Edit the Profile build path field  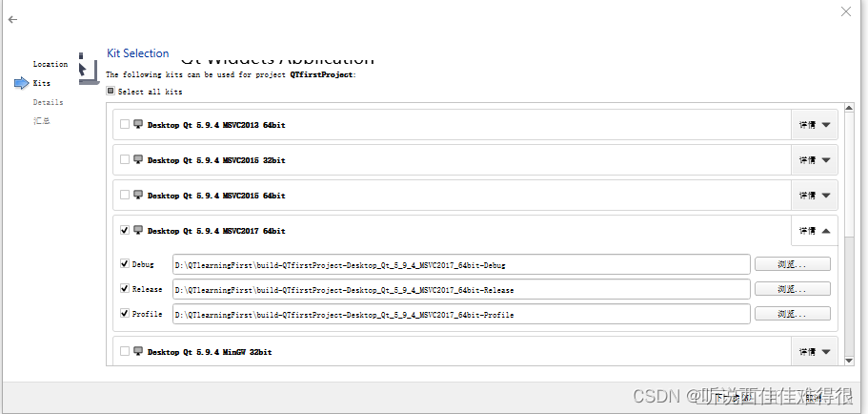pos(461,314)
